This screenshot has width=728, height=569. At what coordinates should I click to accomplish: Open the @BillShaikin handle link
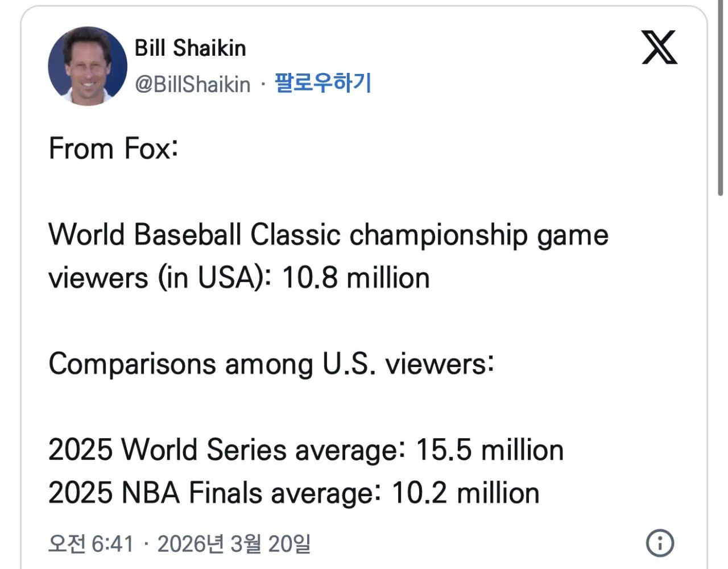(x=192, y=84)
